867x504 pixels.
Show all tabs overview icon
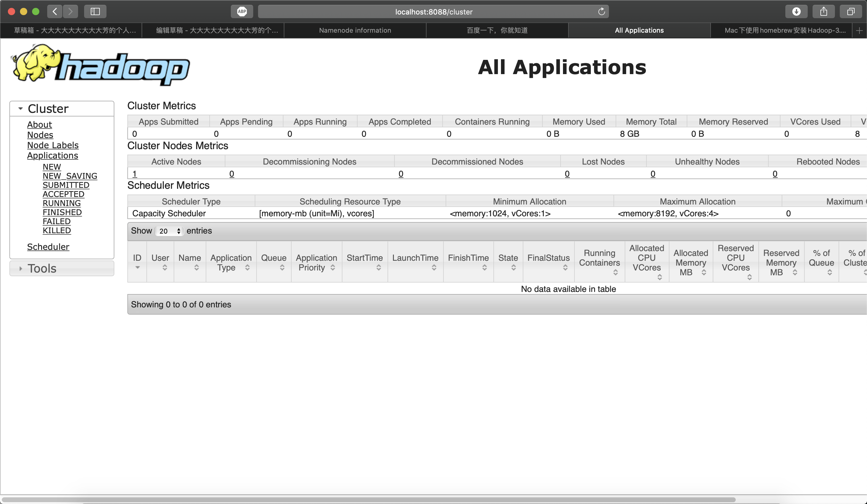pos(850,12)
